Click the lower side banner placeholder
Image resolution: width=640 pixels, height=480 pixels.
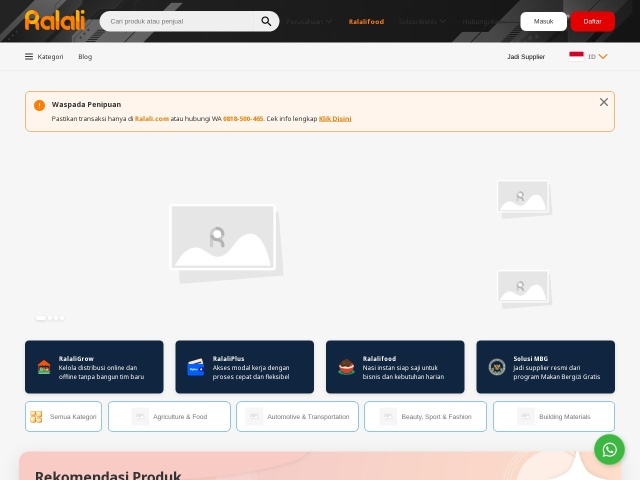point(524,289)
